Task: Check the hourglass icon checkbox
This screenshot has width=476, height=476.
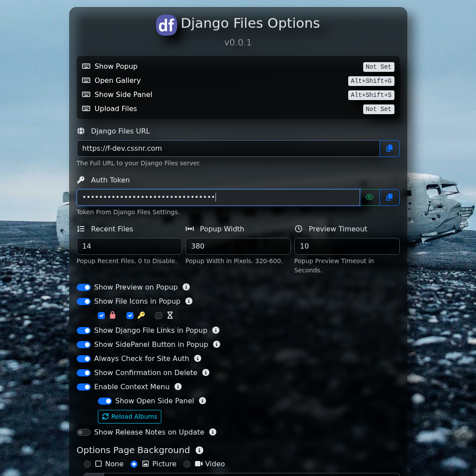Action: click(x=159, y=316)
